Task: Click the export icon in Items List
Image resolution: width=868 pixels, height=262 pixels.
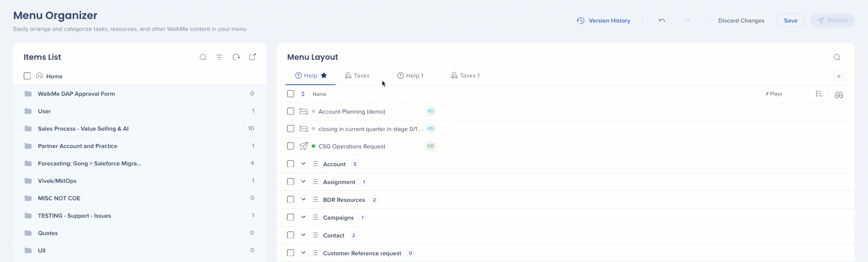Action: point(252,57)
